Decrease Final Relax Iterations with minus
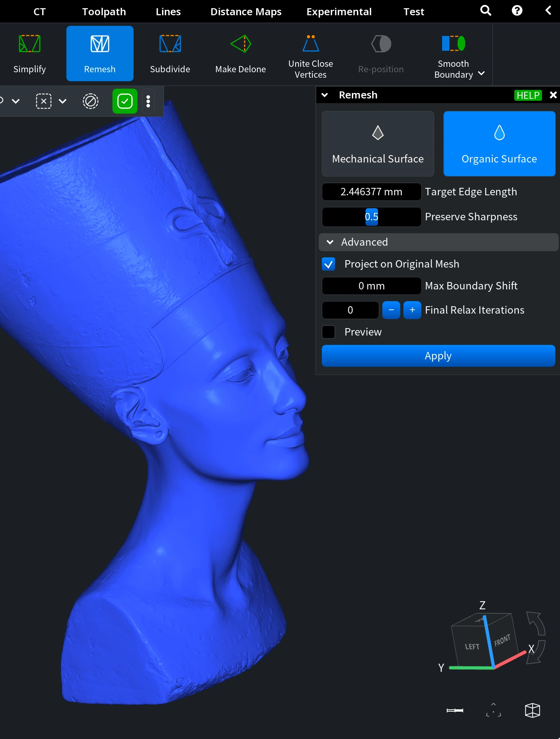 pos(391,310)
